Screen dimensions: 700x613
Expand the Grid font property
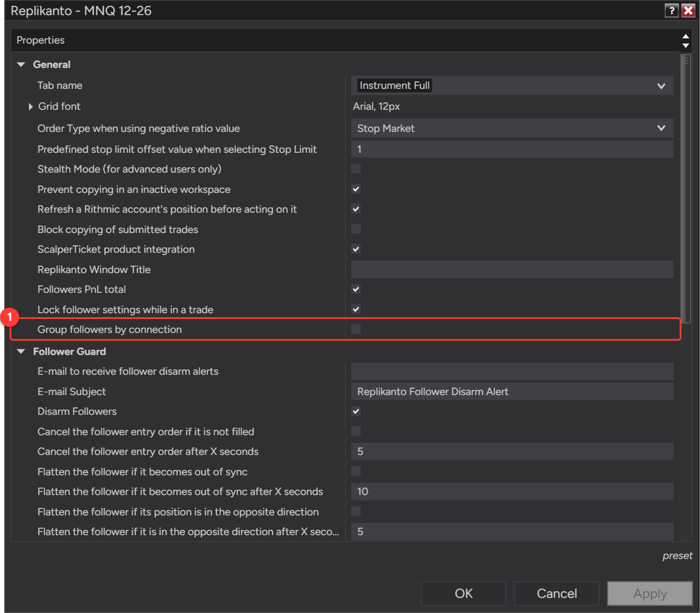31,106
